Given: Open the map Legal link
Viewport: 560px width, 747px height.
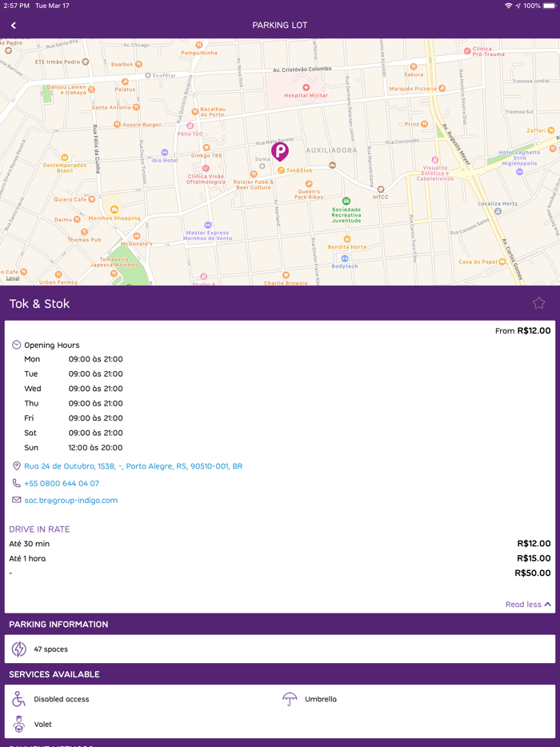Looking at the screenshot, I should point(12,278).
